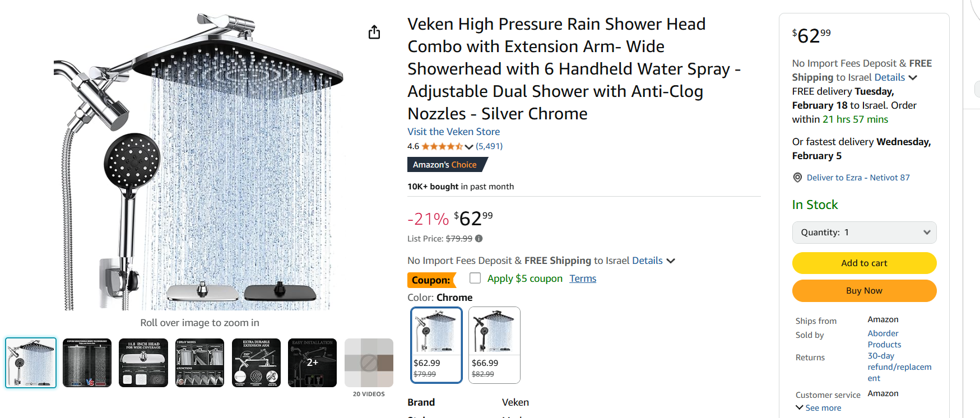Select the Chrome color swatch at $62.99

click(436, 345)
